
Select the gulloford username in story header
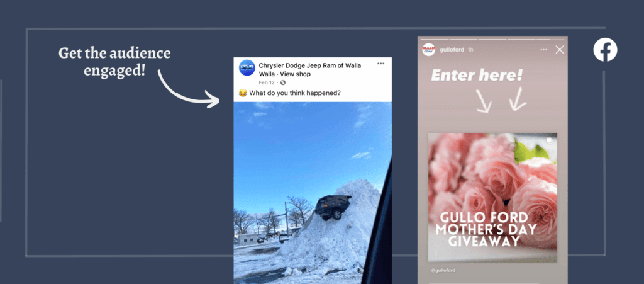point(452,50)
